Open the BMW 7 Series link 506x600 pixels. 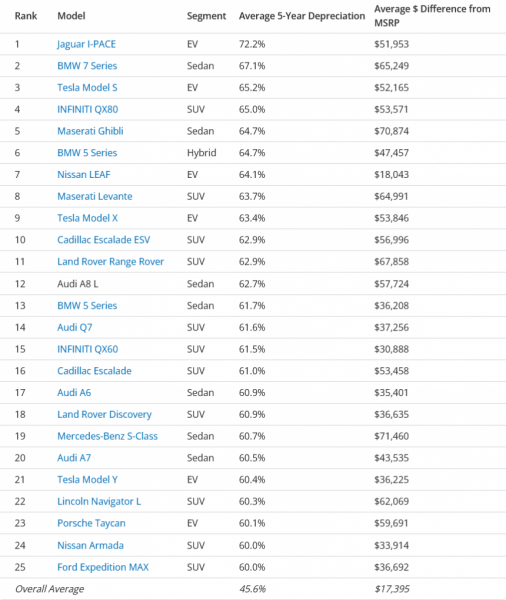(87, 66)
